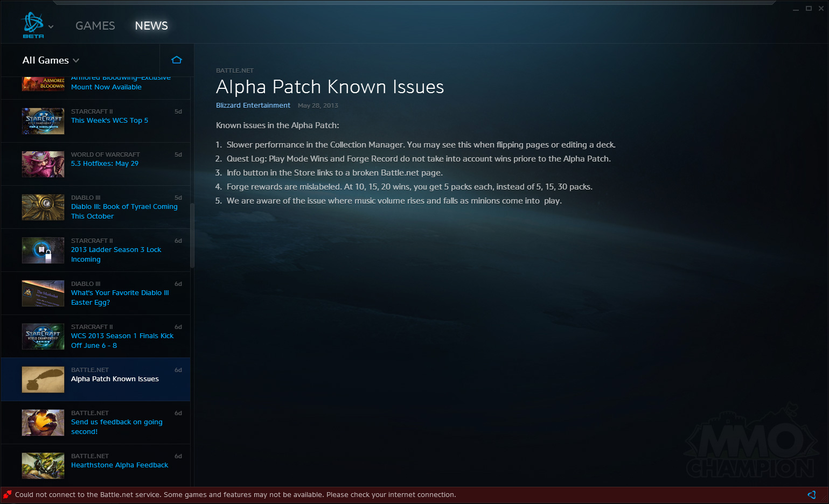This screenshot has width=829, height=504.
Task: Click the 5.3 Hotfixes May 29 thumbnail
Action: coord(43,164)
